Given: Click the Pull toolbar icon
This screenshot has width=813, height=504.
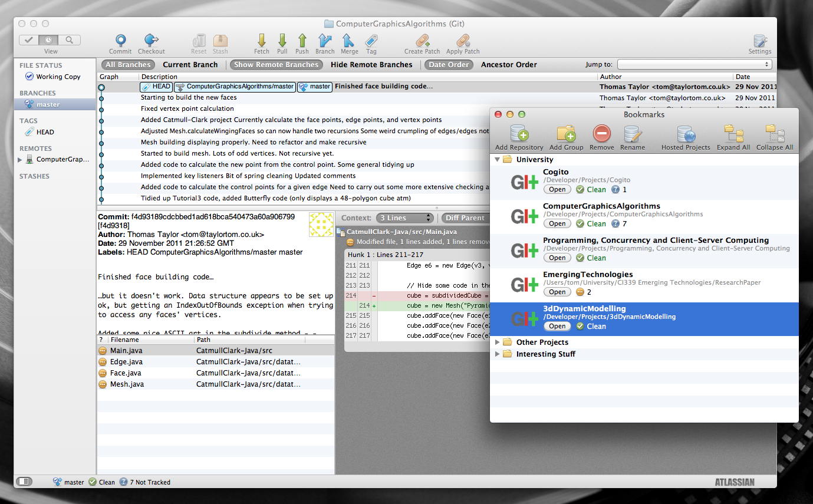Looking at the screenshot, I should tap(282, 40).
